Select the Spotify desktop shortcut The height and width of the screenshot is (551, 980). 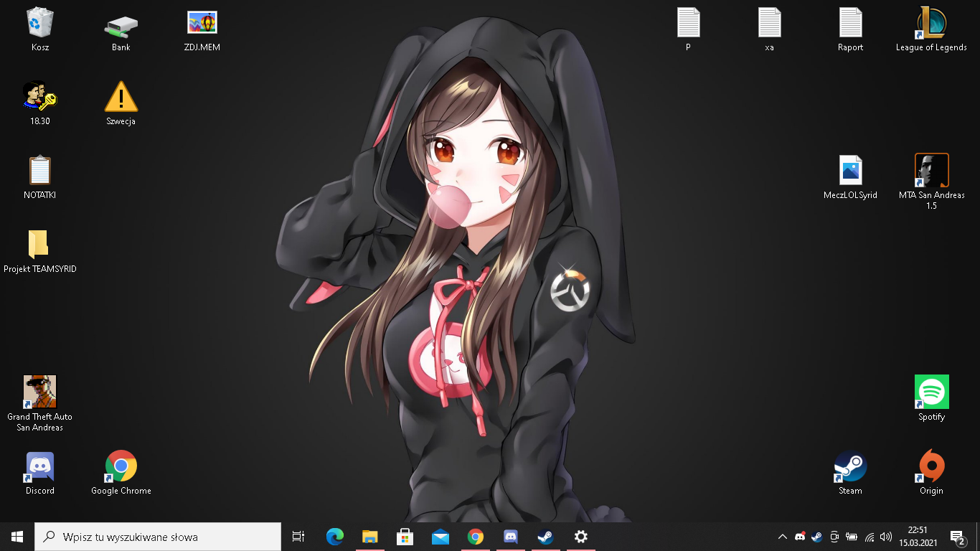coord(931,398)
